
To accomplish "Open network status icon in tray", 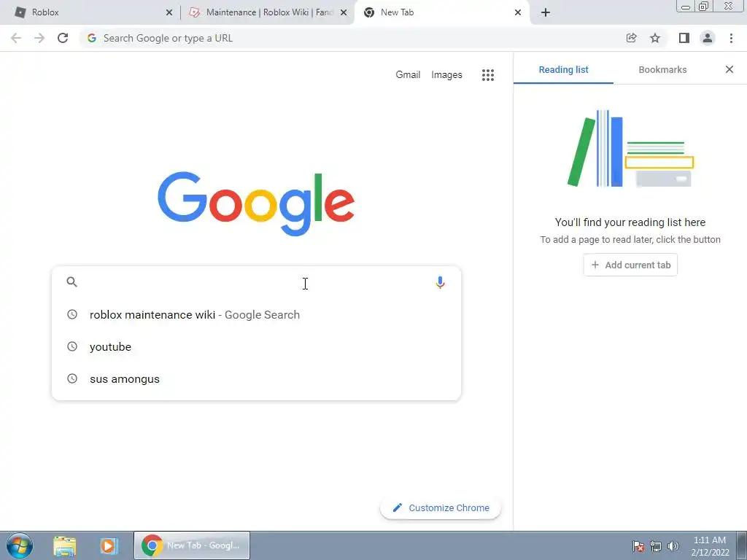I will pyautogui.click(x=656, y=546).
